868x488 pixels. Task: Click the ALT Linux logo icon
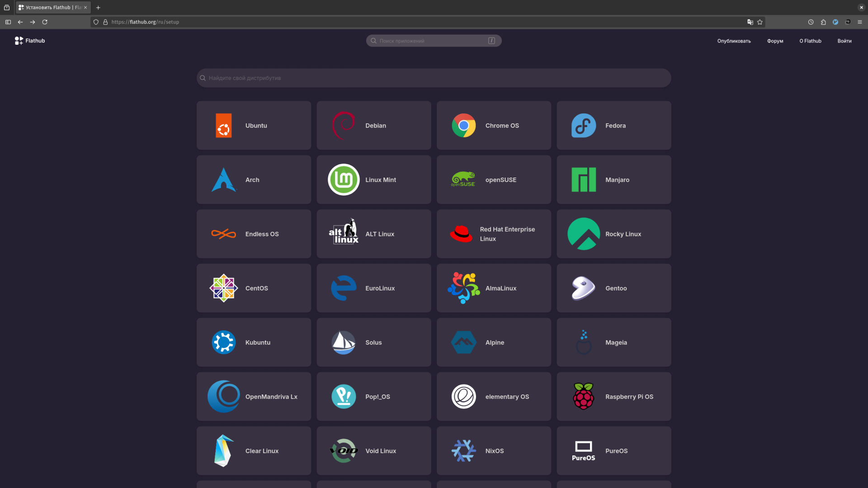coord(344,232)
